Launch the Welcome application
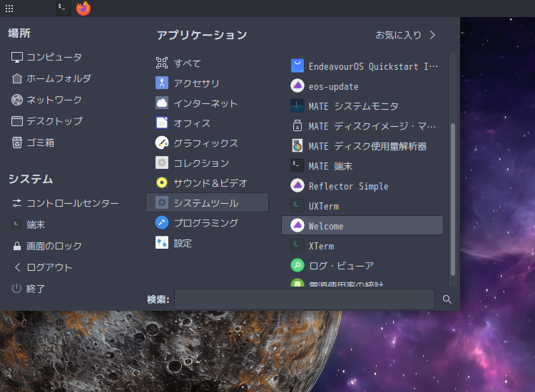 [362, 225]
